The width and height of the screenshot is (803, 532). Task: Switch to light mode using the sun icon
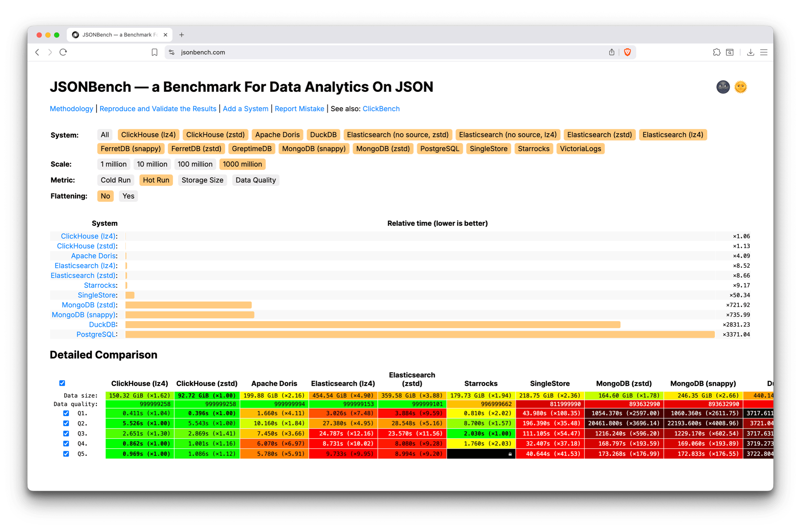click(740, 87)
